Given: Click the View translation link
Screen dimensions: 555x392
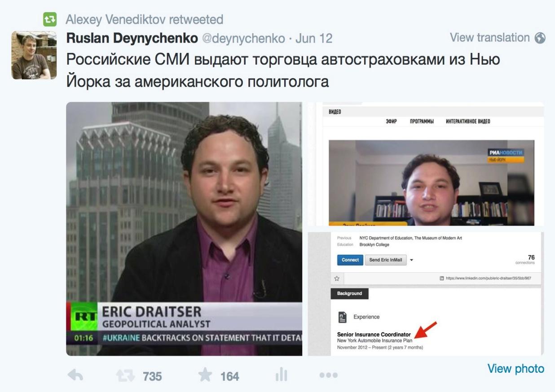Looking at the screenshot, I should (x=490, y=38).
